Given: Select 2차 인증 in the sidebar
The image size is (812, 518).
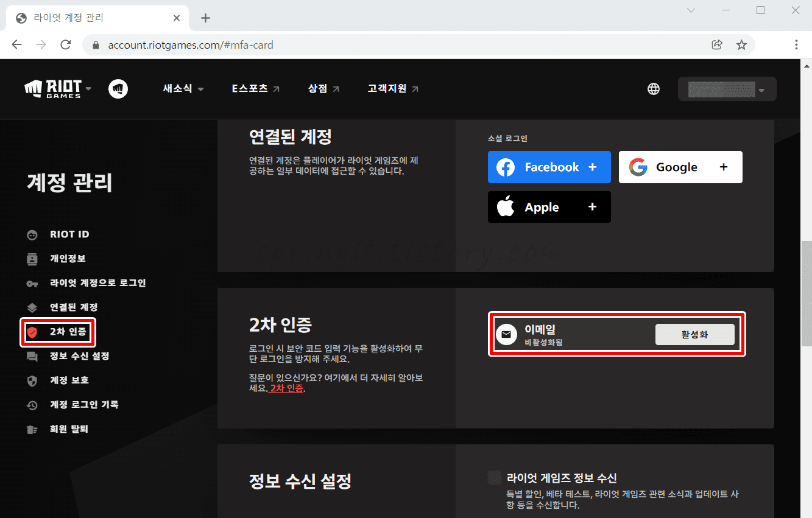Looking at the screenshot, I should [68, 332].
